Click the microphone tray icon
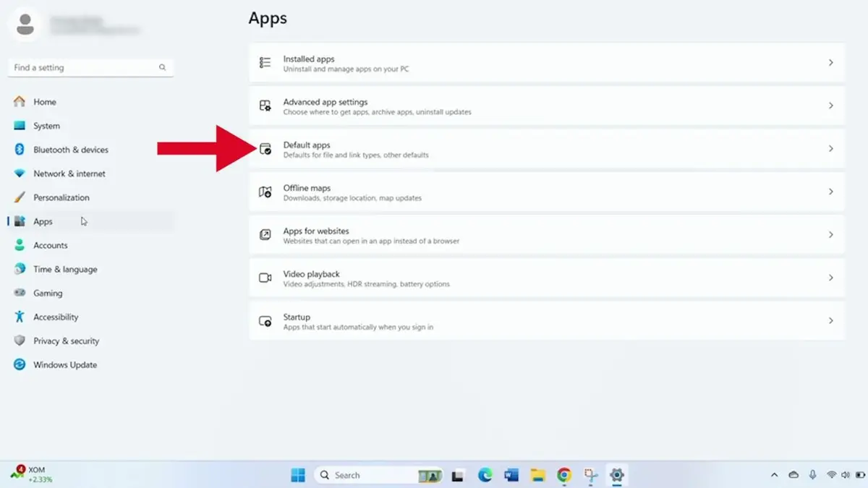Image resolution: width=868 pixels, height=488 pixels. pyautogui.click(x=813, y=475)
